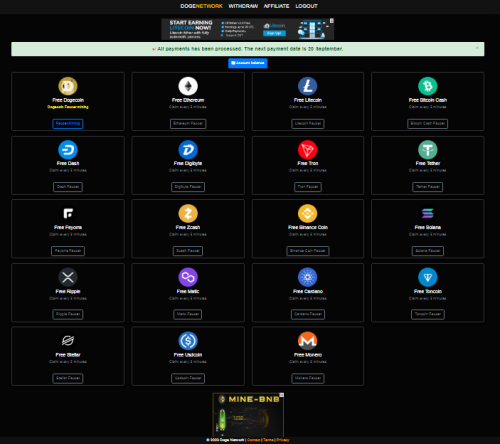Click the blue Account balance button

coord(248,63)
